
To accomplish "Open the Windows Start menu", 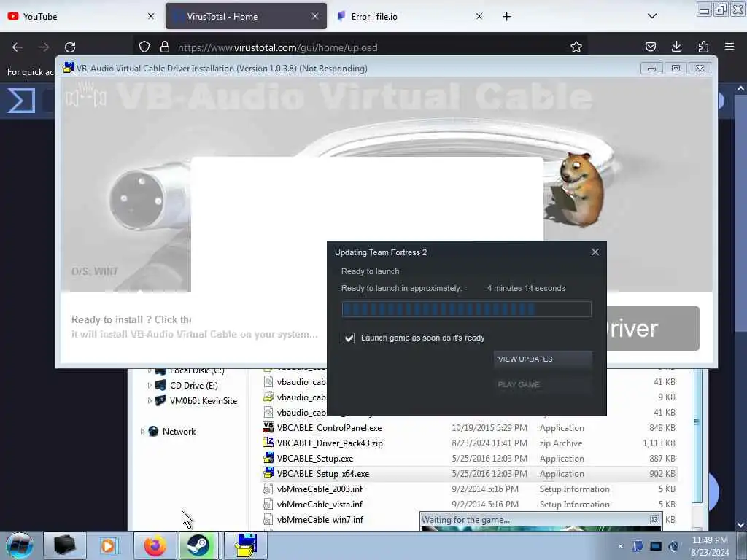I will 20,545.
